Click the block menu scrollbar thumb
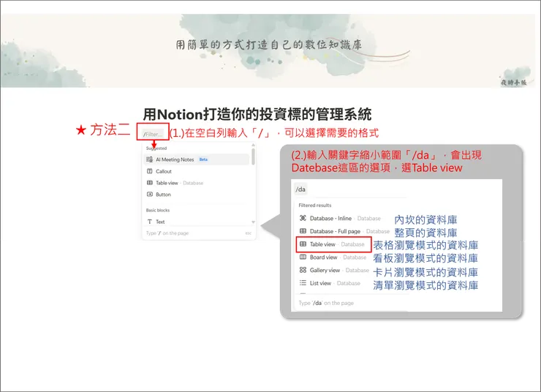The width and height of the screenshot is (541, 392). pyautogui.click(x=253, y=157)
